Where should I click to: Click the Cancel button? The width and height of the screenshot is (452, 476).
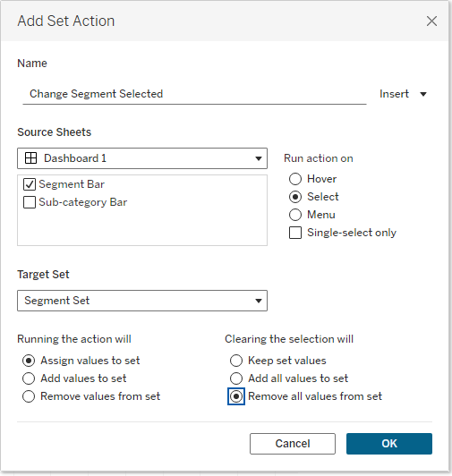point(293,444)
